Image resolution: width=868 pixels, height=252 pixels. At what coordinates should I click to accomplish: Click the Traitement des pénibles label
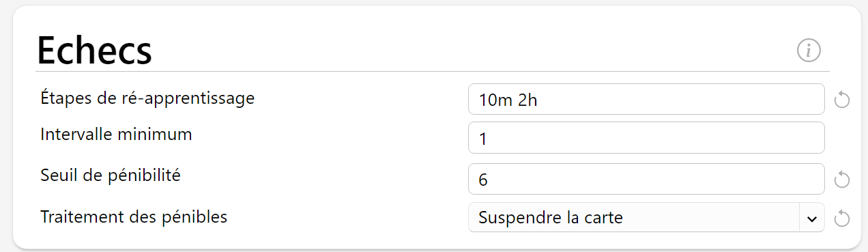pyautogui.click(x=134, y=217)
